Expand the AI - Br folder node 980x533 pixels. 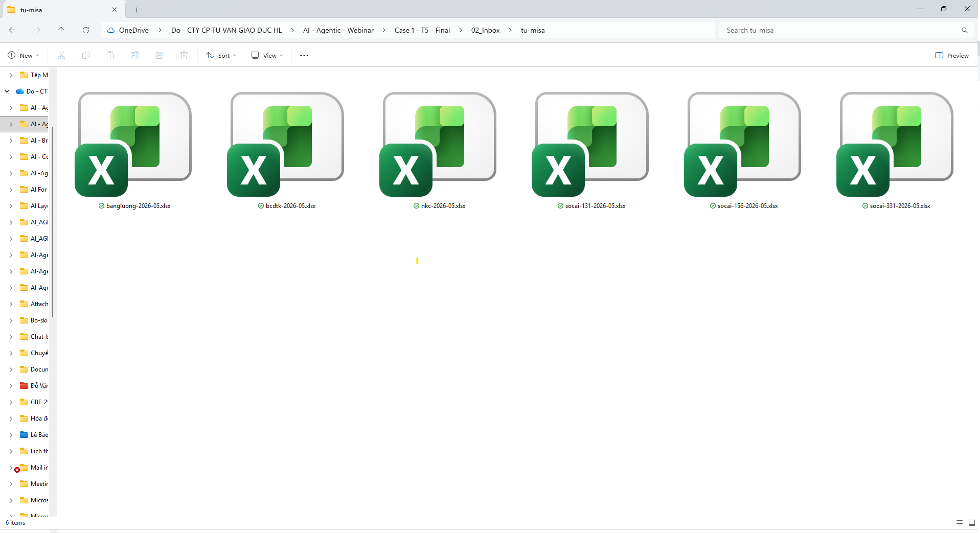[x=11, y=141]
